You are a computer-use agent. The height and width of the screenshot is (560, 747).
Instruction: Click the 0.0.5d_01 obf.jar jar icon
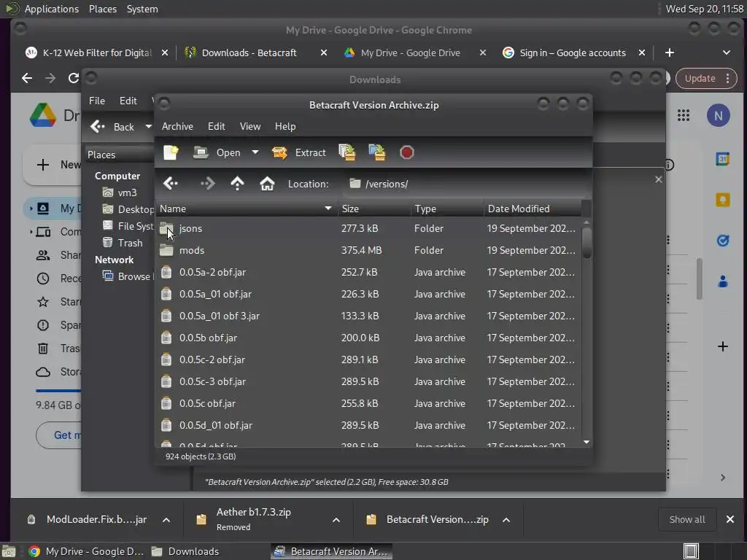pyautogui.click(x=166, y=425)
